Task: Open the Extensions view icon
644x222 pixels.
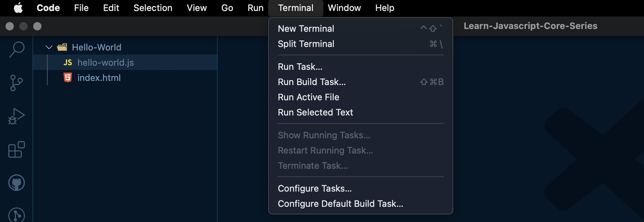Action: click(16, 150)
